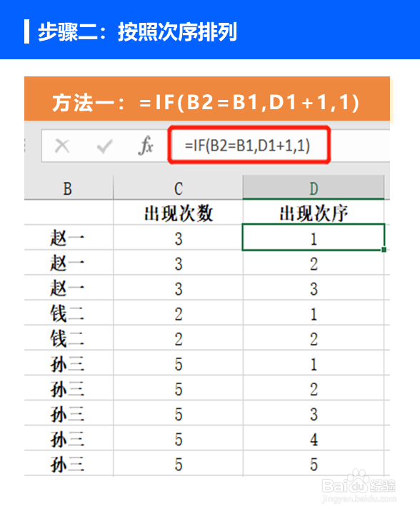Select 孙三 in the row with 出现次序 4

(x=69, y=438)
